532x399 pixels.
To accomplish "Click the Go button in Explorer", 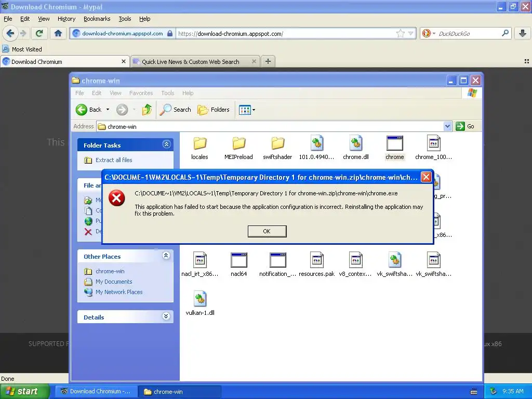I will pos(465,126).
